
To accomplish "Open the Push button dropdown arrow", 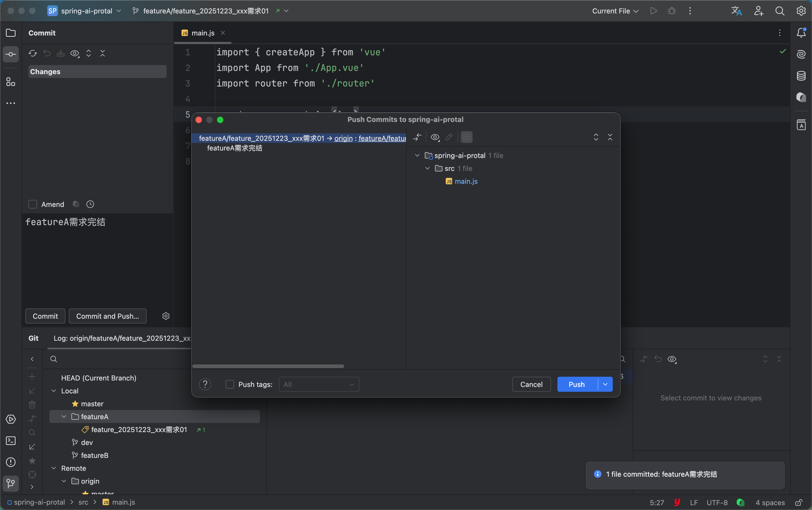I will pos(605,385).
